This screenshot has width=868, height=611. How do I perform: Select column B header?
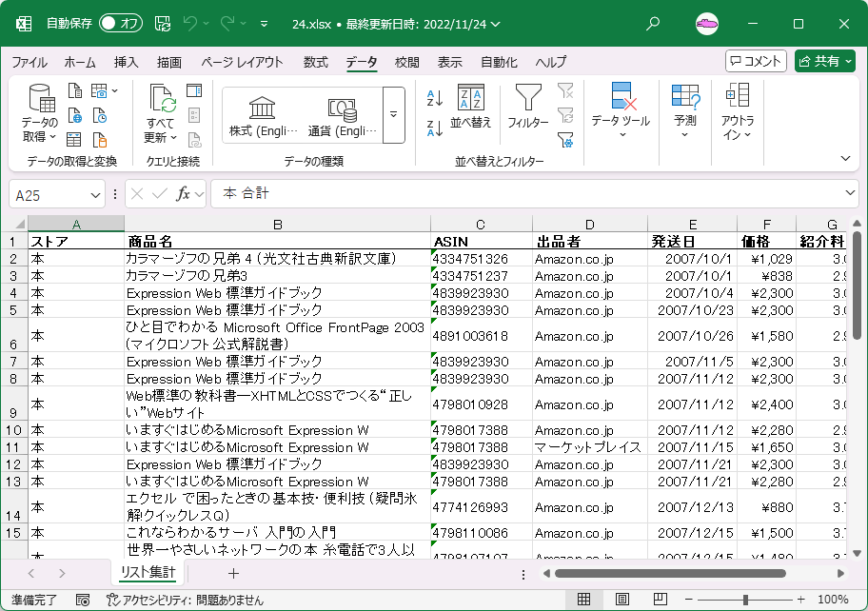(x=277, y=225)
